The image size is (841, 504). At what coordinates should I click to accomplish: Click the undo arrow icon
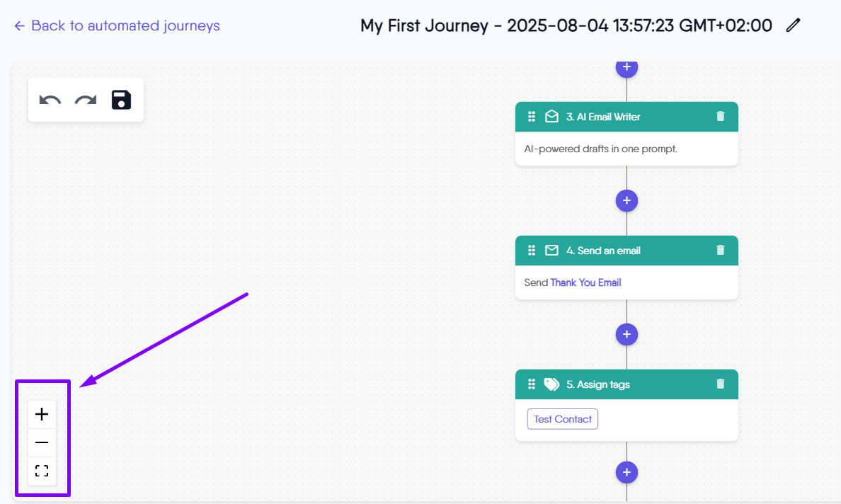click(x=50, y=101)
